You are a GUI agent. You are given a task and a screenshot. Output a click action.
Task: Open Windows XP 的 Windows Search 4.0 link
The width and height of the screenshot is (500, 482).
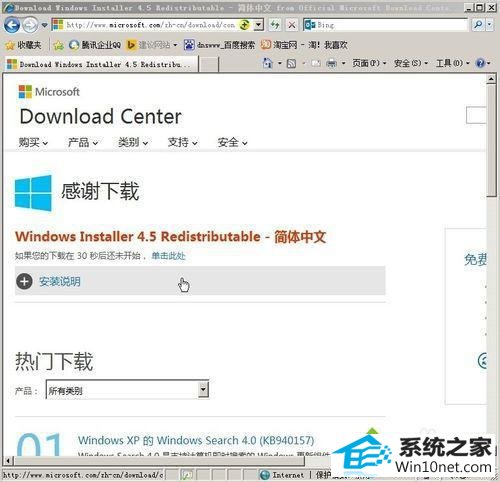point(196,440)
